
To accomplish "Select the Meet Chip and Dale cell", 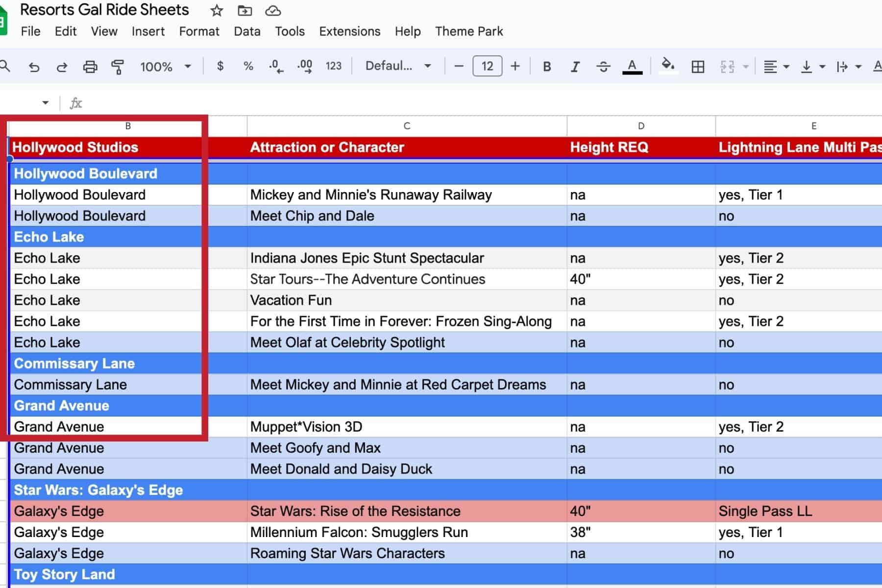I will tap(407, 216).
